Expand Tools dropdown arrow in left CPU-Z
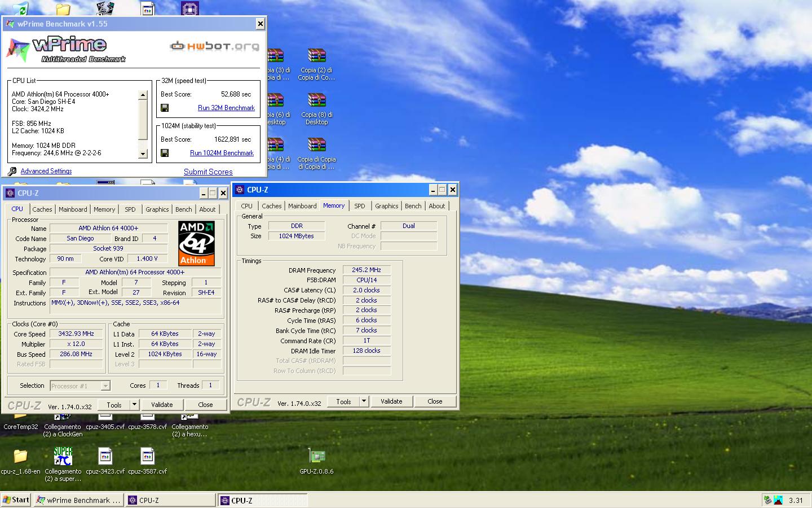Screen dimensions: 812x508 pos(134,405)
